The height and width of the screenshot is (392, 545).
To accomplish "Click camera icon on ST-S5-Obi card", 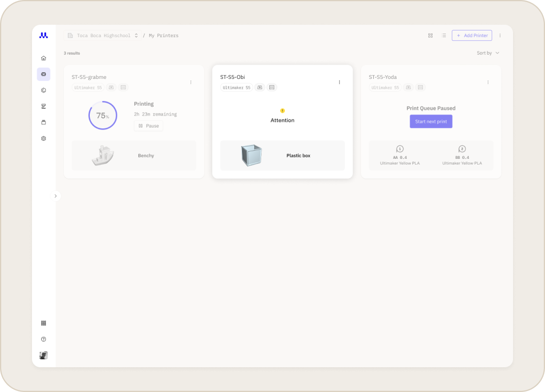I will pos(260,88).
